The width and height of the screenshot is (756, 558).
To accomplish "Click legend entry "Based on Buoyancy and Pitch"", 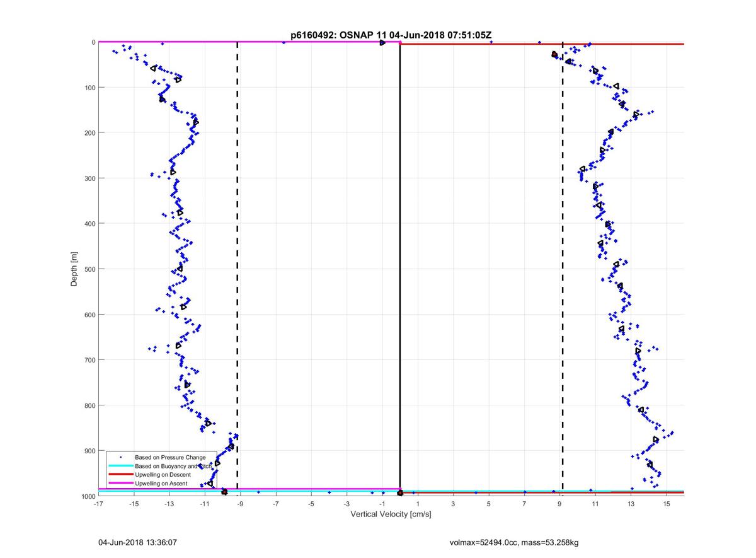I will point(174,465).
